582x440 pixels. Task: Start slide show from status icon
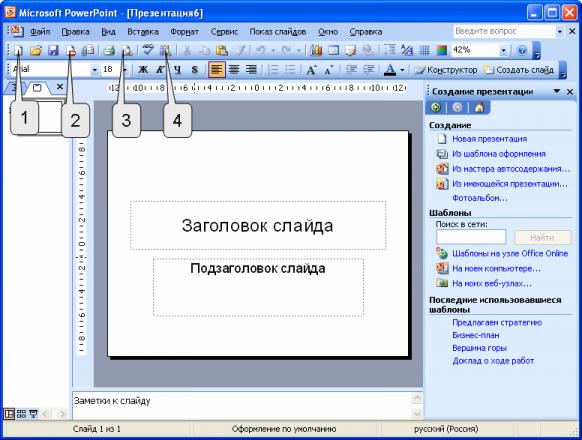click(33, 414)
